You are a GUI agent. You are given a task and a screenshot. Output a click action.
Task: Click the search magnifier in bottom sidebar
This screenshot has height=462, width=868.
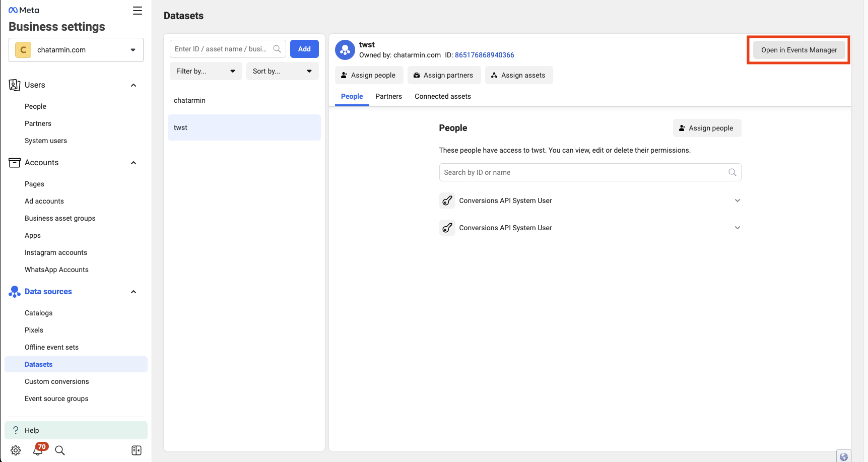tap(60, 450)
